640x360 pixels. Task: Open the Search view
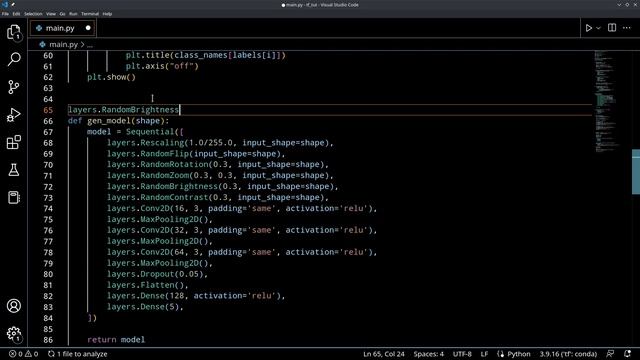coord(14,60)
